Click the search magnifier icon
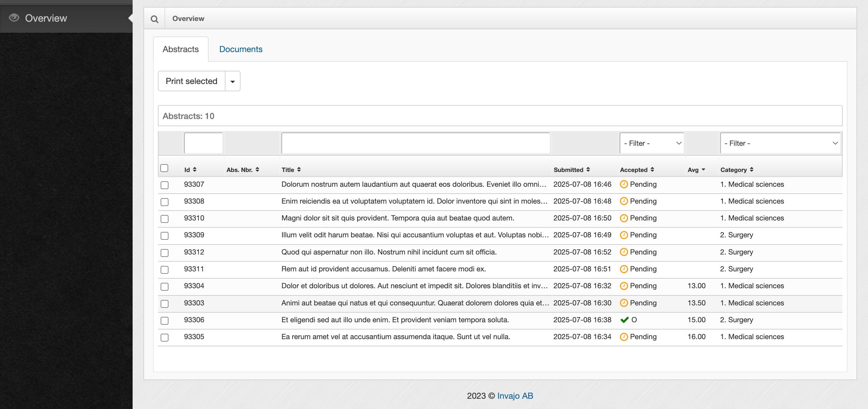The width and height of the screenshot is (868, 409). [x=154, y=19]
